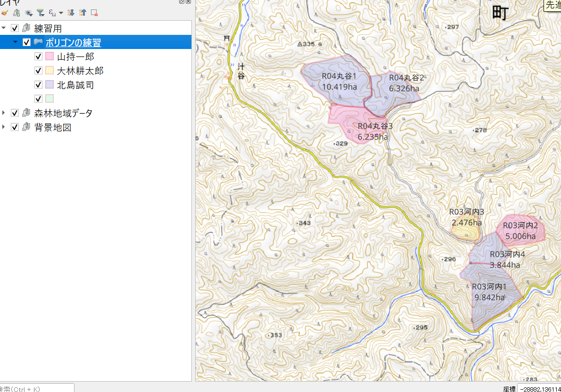Click the add group icon
The image size is (561, 392).
click(16, 13)
